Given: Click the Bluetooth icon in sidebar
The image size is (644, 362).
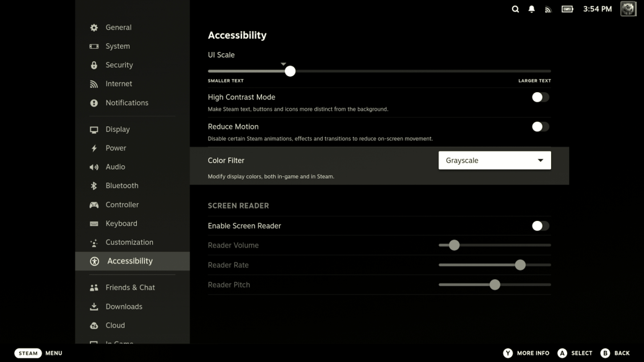Looking at the screenshot, I should pos(94,186).
